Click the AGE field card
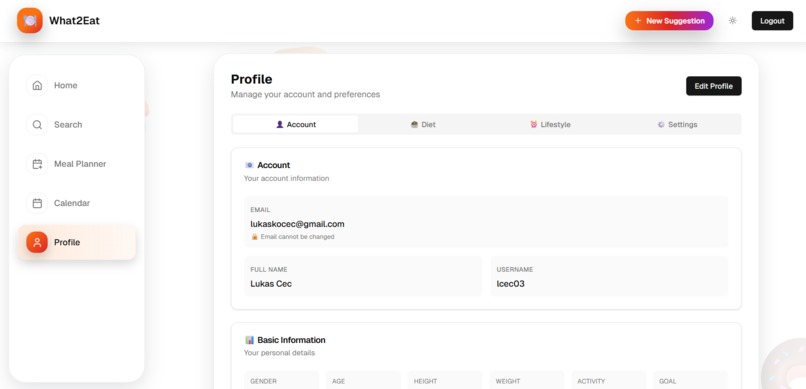The width and height of the screenshot is (806, 389). 363,380
